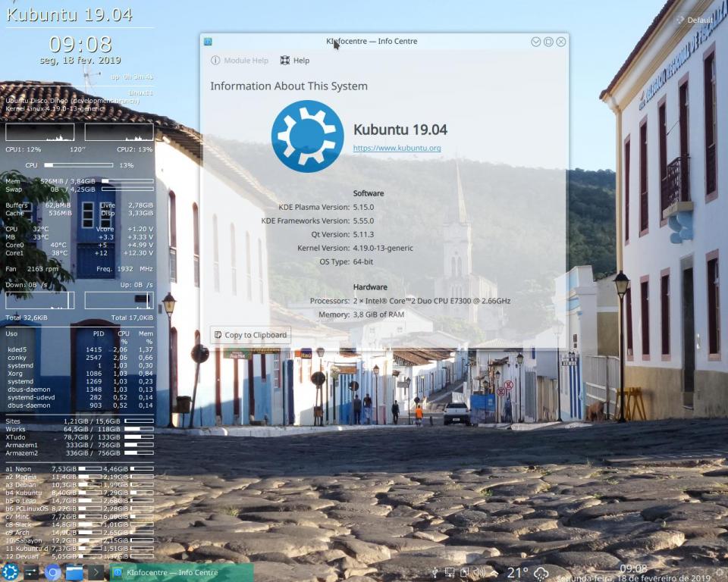
Task: Click the Kubuntu gear logo
Action: [x=307, y=136]
